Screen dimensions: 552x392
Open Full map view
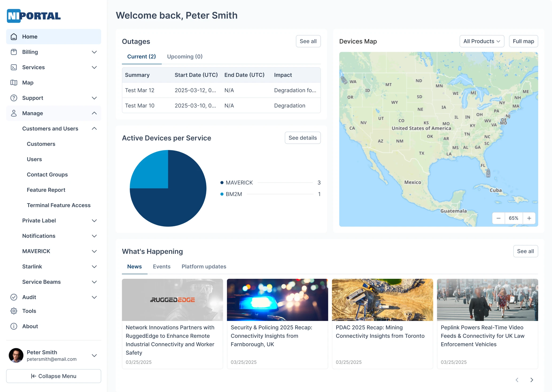click(x=523, y=41)
